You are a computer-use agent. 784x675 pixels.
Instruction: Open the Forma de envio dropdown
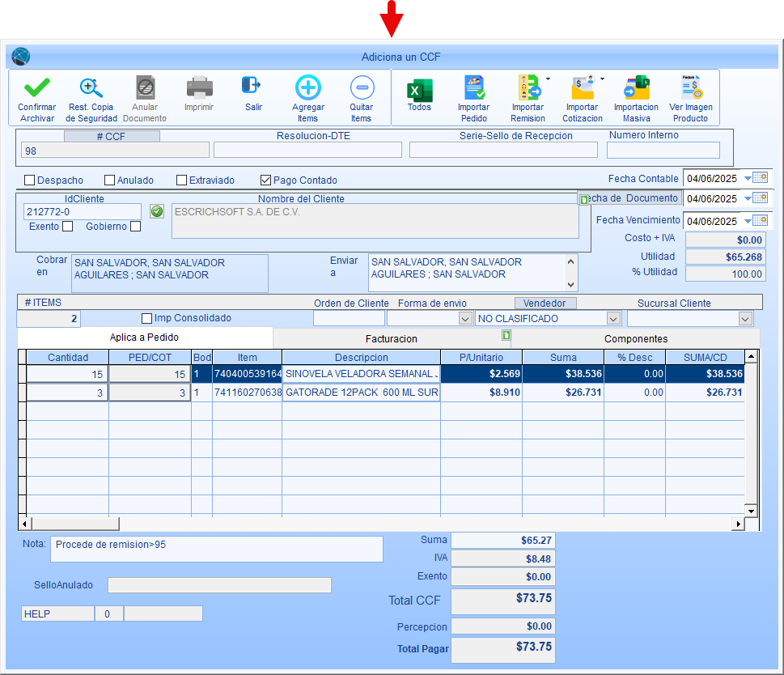tap(464, 319)
